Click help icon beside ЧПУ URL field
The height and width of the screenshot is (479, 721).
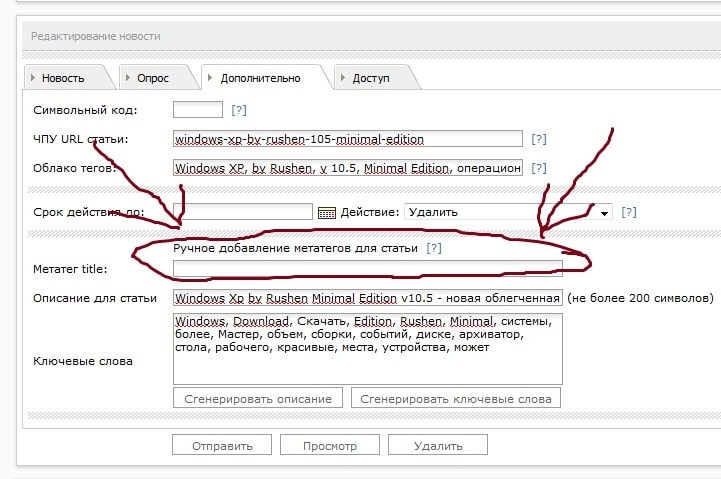pyautogui.click(x=539, y=139)
